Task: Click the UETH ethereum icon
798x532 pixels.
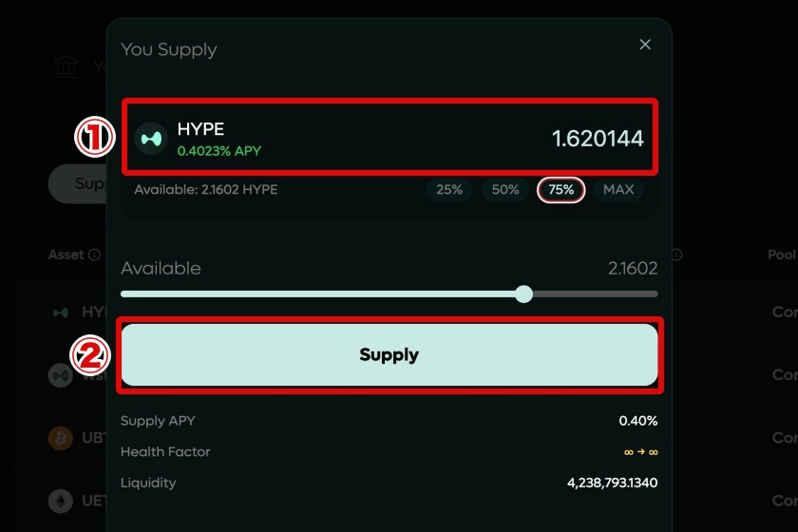Action: pyautogui.click(x=61, y=501)
